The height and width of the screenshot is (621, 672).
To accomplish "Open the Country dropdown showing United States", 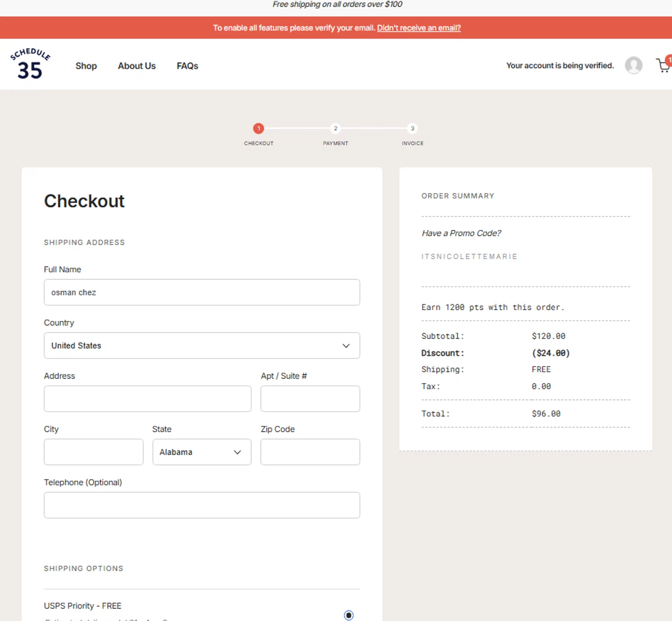I will [202, 345].
